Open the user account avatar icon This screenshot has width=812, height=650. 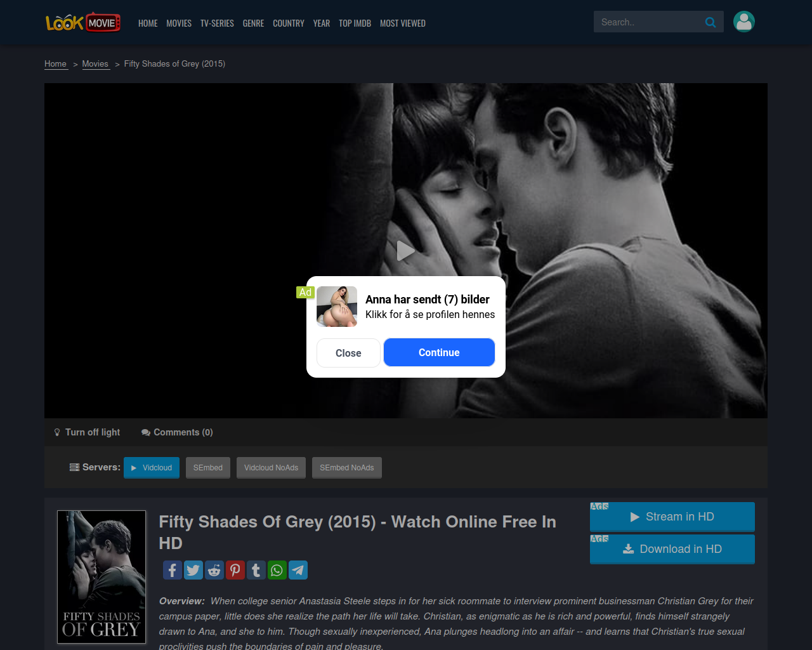click(744, 22)
